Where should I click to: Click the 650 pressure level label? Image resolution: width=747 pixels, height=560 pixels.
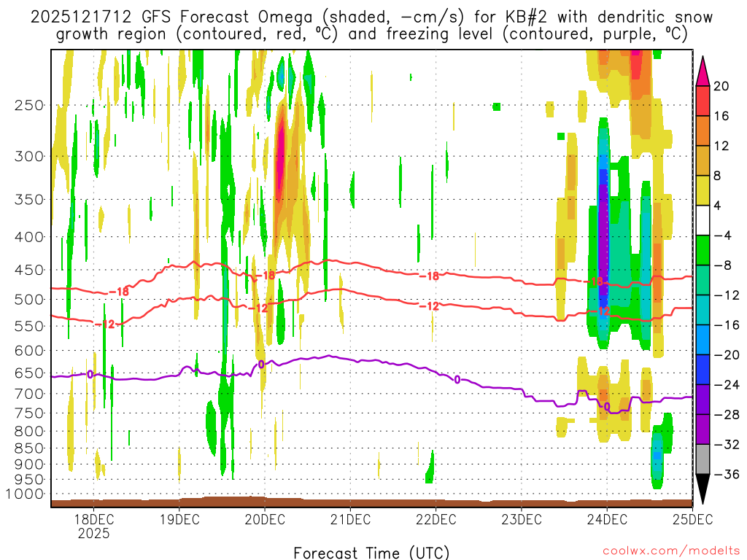point(29,373)
